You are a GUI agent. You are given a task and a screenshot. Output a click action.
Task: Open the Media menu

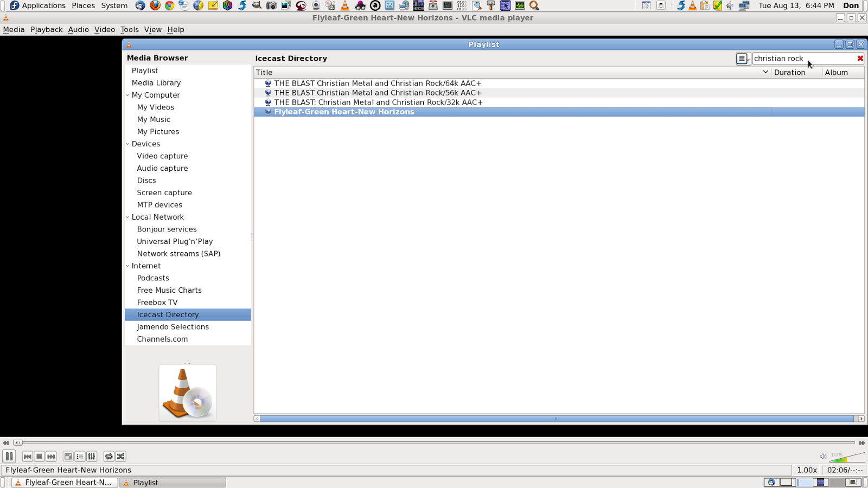(14, 30)
